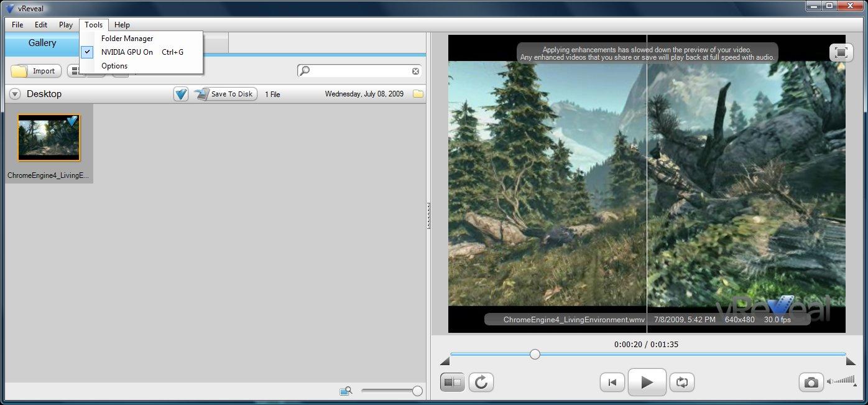Collapse the Desktop folder group
Viewport: 868px width, 405px height.
(15, 94)
